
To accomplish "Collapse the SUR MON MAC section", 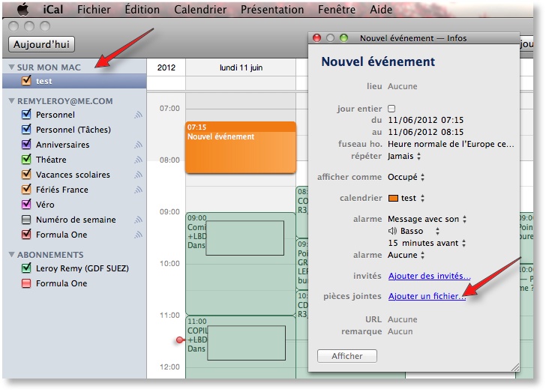I will 11,67.
